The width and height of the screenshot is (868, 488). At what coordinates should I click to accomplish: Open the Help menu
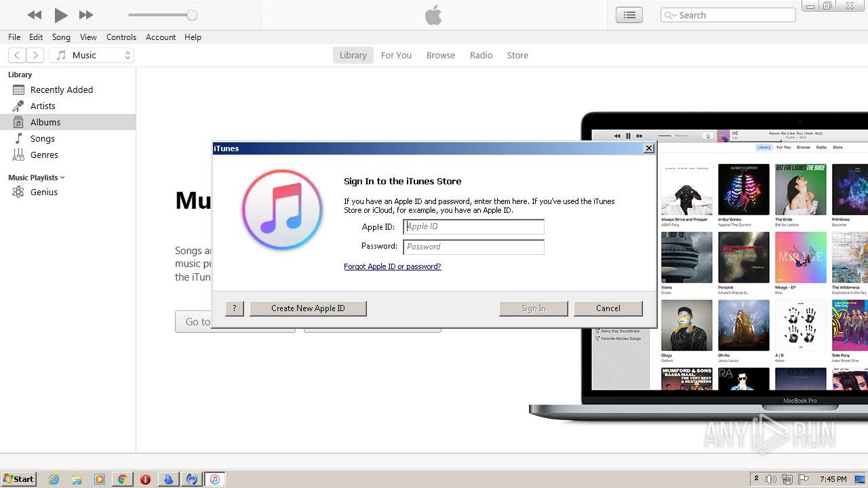tap(193, 37)
